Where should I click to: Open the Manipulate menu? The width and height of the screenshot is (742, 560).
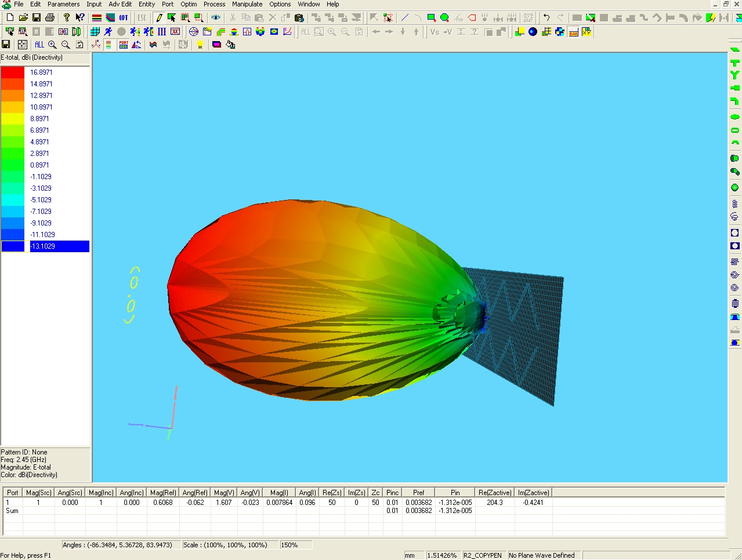click(247, 4)
